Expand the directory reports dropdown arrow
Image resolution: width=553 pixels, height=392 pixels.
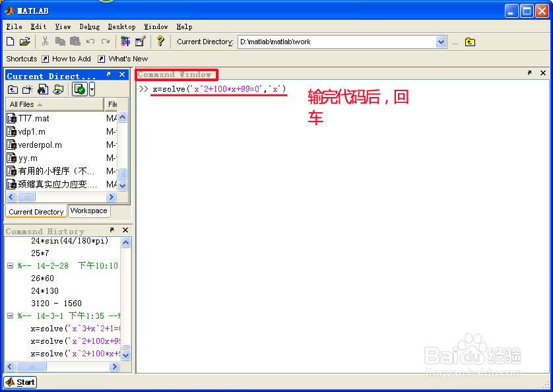tap(92, 89)
